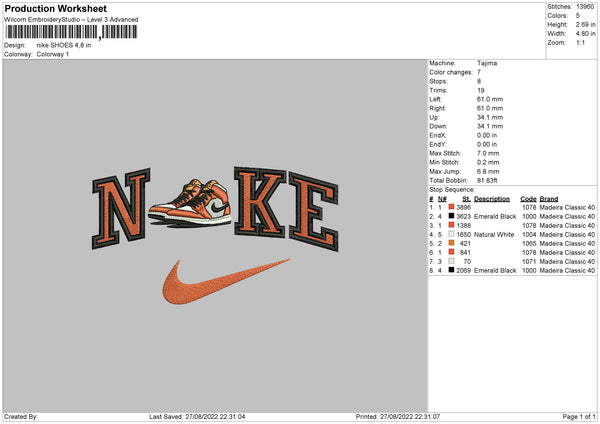Click the 'Code' column header
Screen dimensions: 600x424
(528, 199)
